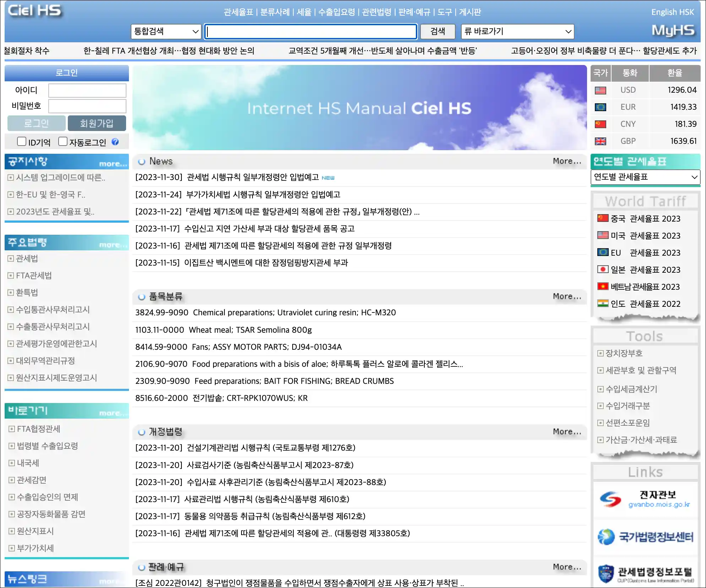Screen dimensions: 706x588
Task: Open the 판례·예규 menu
Action: [x=414, y=12]
